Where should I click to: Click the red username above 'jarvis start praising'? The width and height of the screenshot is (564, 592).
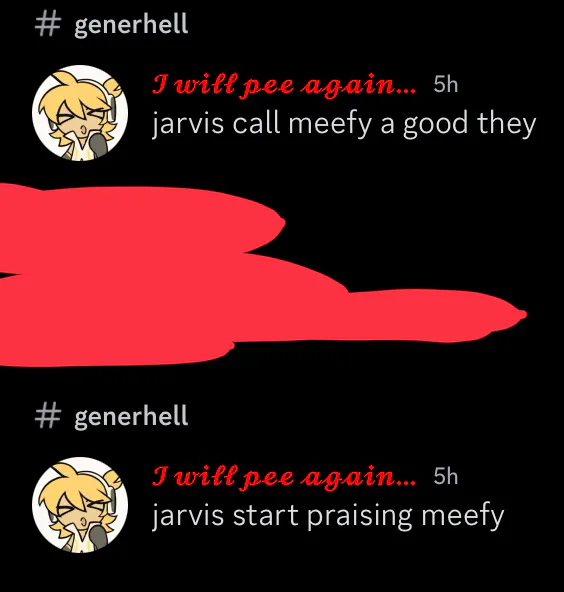tap(284, 478)
